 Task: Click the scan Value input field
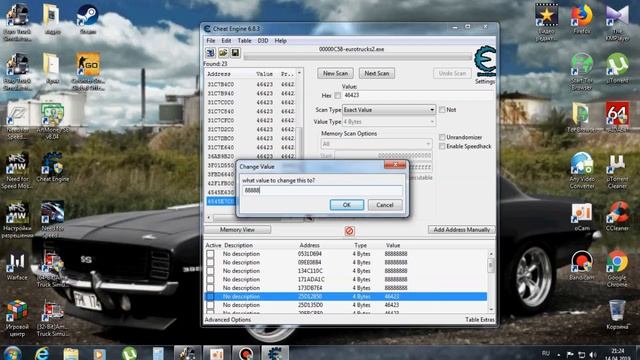[x=419, y=96]
